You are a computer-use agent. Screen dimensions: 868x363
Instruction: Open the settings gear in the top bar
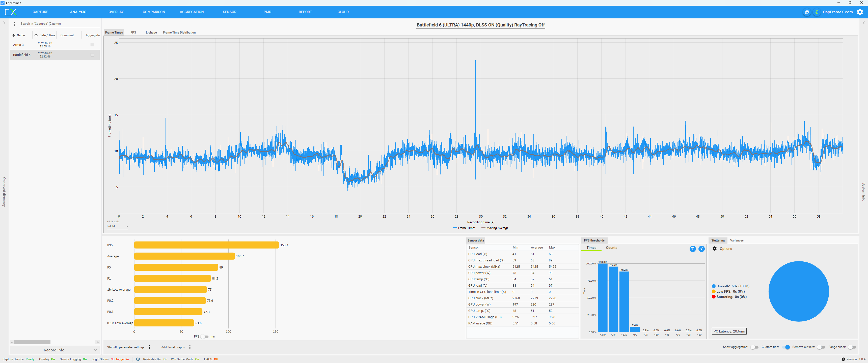[x=860, y=12]
